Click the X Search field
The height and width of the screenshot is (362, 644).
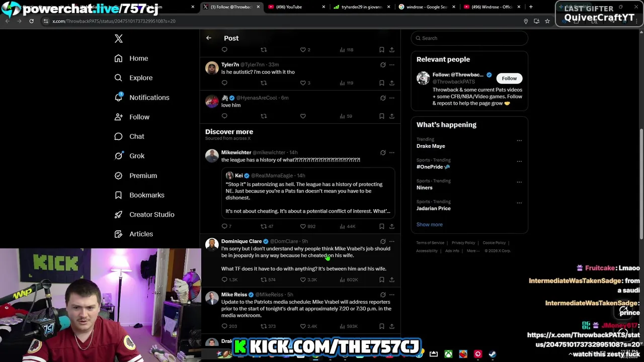(x=469, y=38)
